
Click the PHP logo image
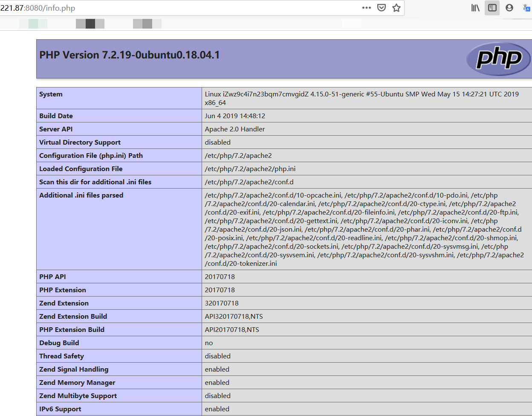click(499, 59)
